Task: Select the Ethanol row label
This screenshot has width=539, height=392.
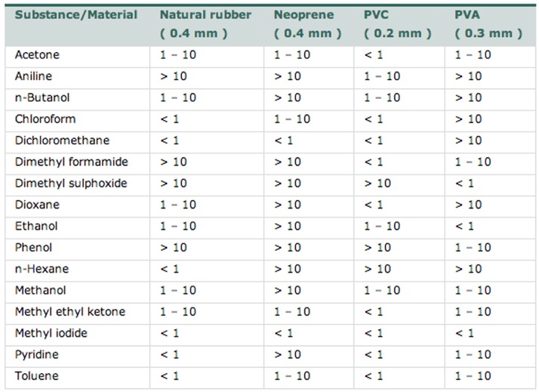Action: tap(36, 226)
